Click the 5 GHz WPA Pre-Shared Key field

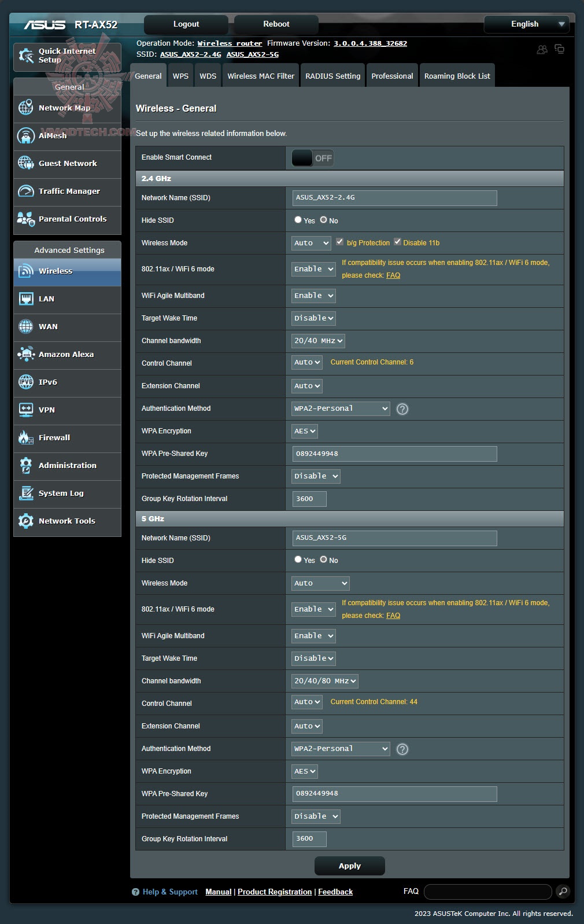click(394, 794)
